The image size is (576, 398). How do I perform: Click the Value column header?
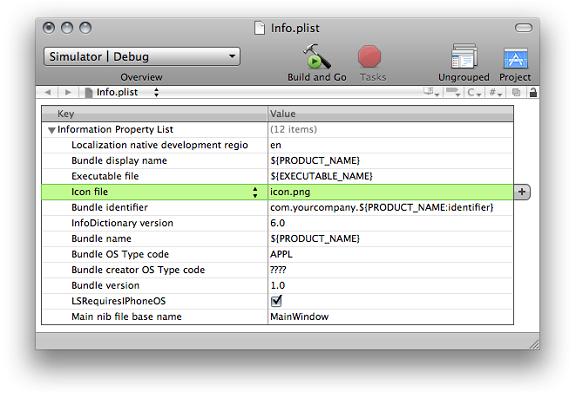pos(390,114)
